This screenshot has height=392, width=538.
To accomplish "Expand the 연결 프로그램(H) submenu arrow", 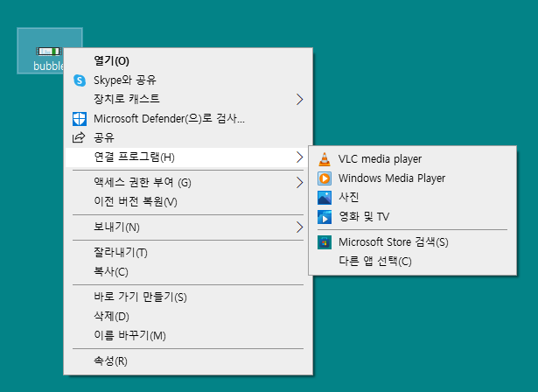I will (299, 157).
